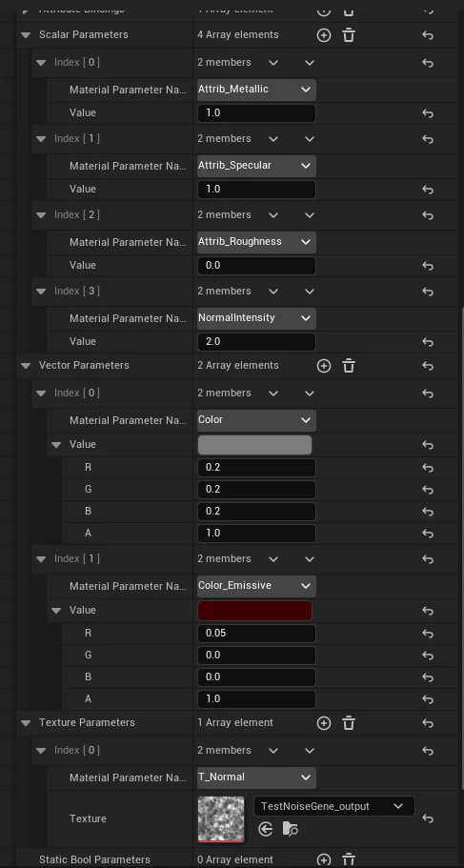Collapse the Color Value components

pyautogui.click(x=56, y=445)
